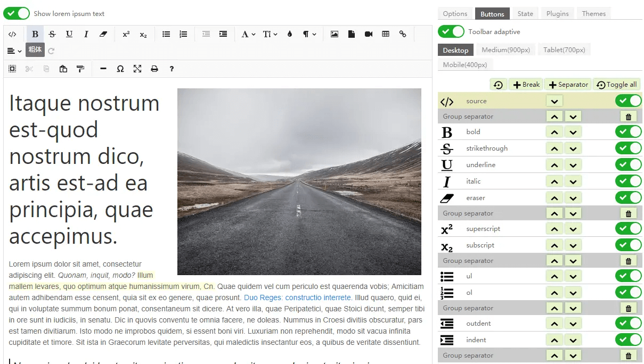The image size is (644, 364).
Task: Click the Toggle all button
Action: (x=617, y=85)
